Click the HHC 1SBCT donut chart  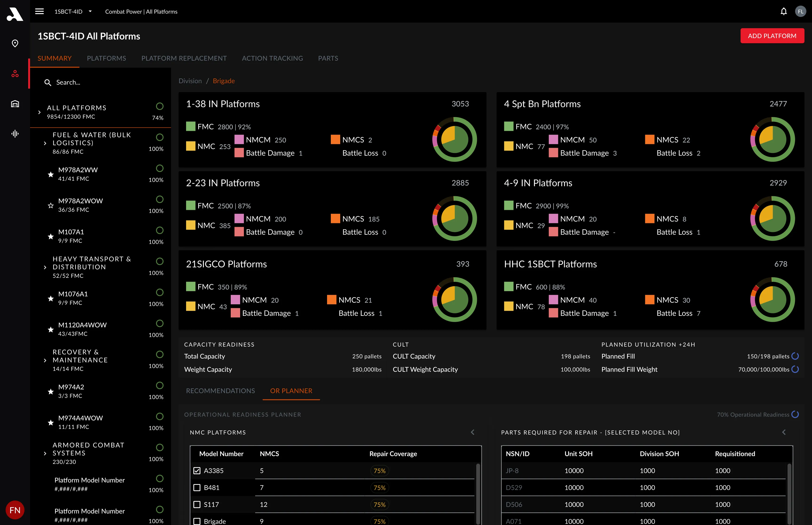[x=773, y=300]
